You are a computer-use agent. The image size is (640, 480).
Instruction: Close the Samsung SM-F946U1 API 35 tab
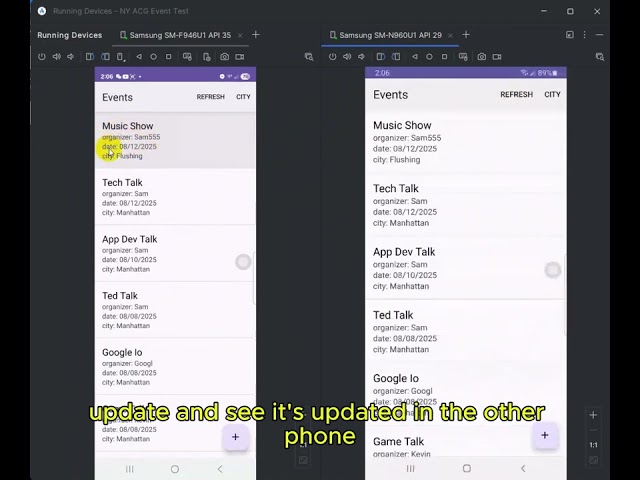click(x=240, y=36)
